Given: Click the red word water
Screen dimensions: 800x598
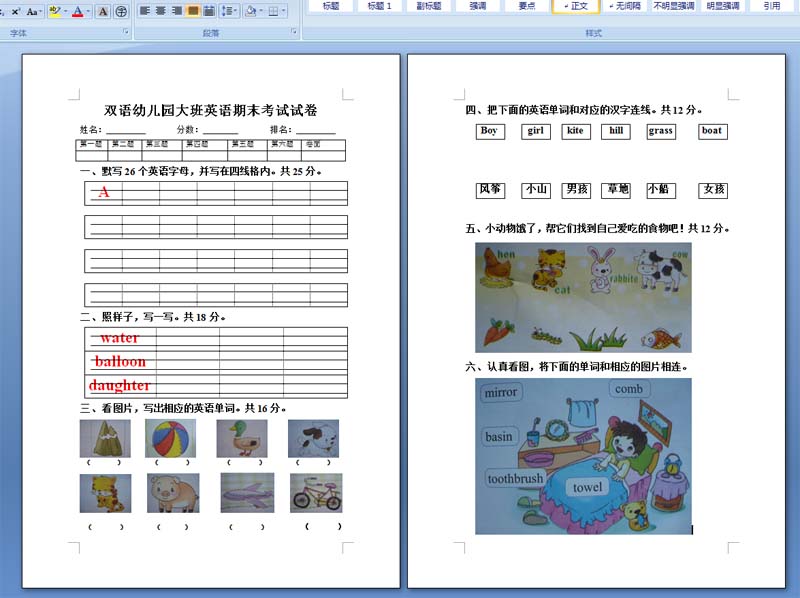Looking at the screenshot, I should (x=119, y=338).
